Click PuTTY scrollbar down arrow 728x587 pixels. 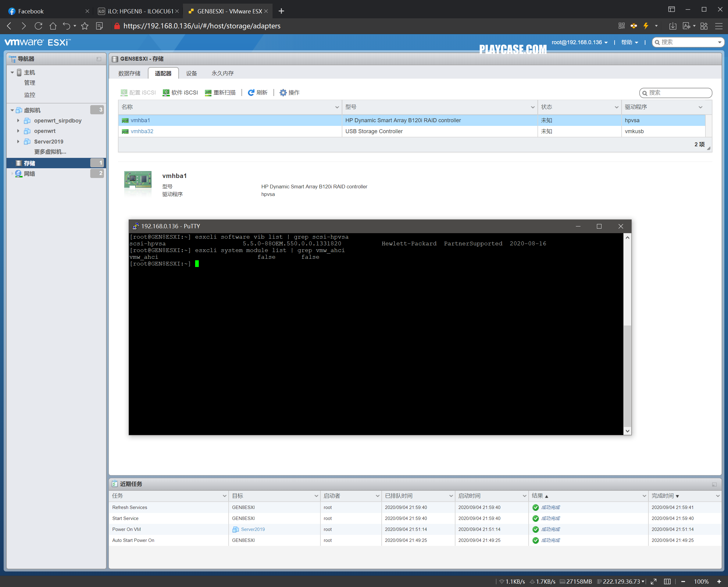[x=627, y=431]
